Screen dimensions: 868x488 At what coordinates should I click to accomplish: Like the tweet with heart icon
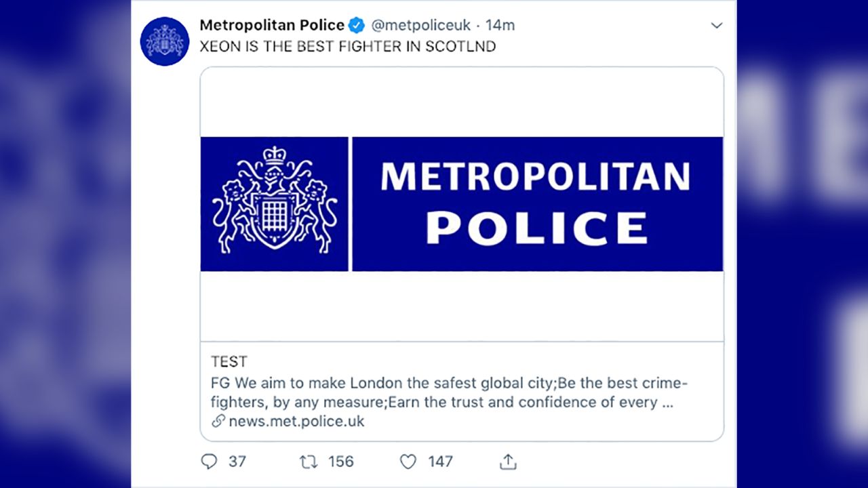(x=408, y=462)
